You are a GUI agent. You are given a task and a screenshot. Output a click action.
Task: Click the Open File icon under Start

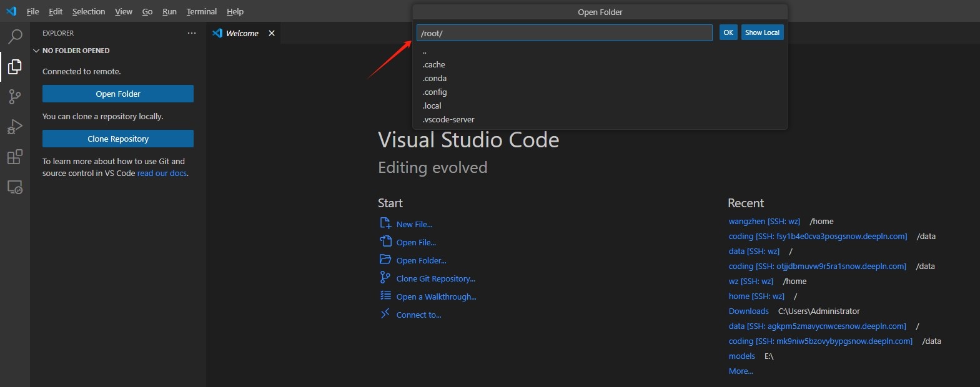click(385, 242)
